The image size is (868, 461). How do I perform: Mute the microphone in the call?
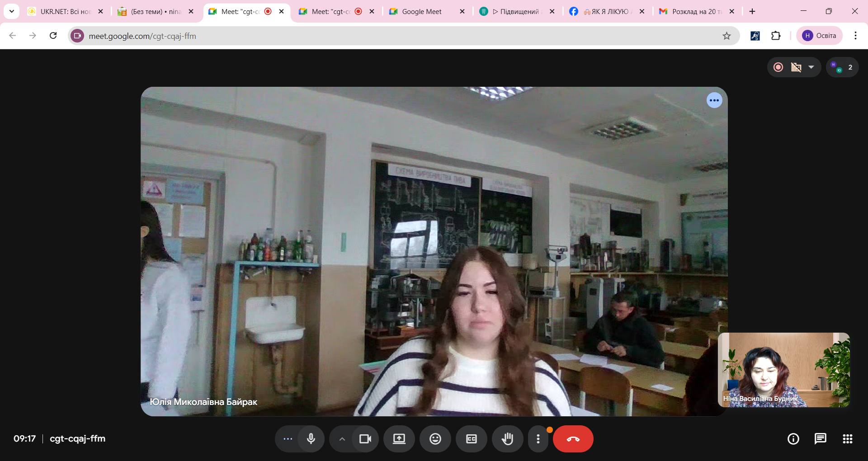[311, 439]
